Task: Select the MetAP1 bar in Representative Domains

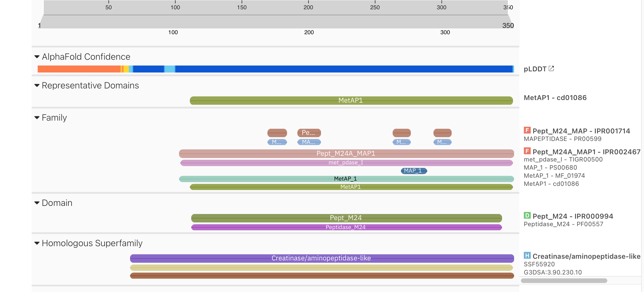Action: tap(351, 101)
